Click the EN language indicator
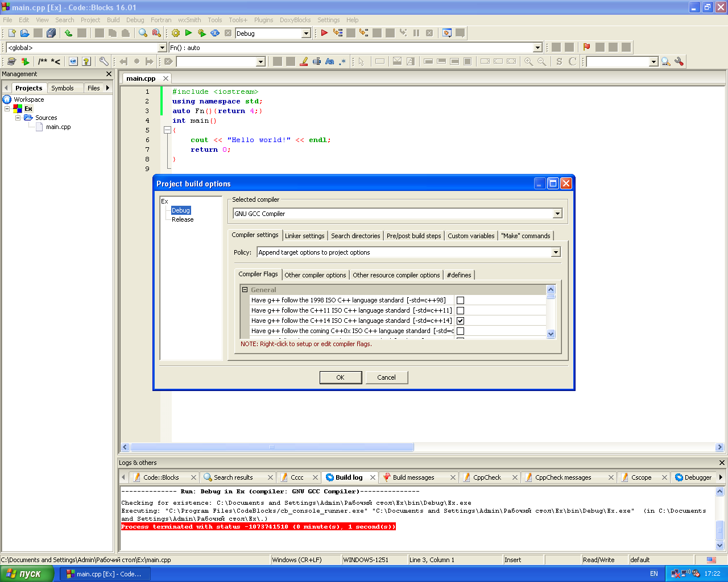Screen dimensions: 728x582 point(654,573)
